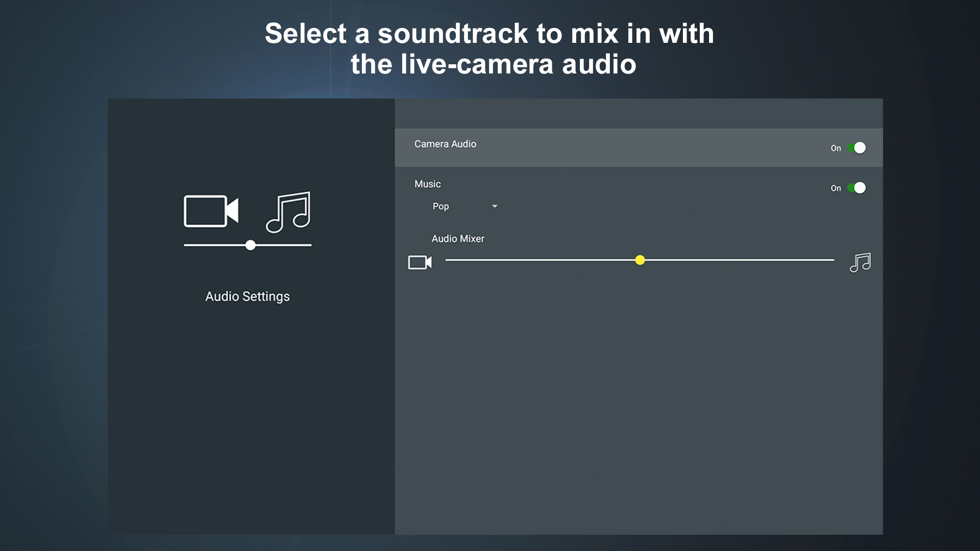
Task: Click the large video camera icon
Action: point(211,211)
